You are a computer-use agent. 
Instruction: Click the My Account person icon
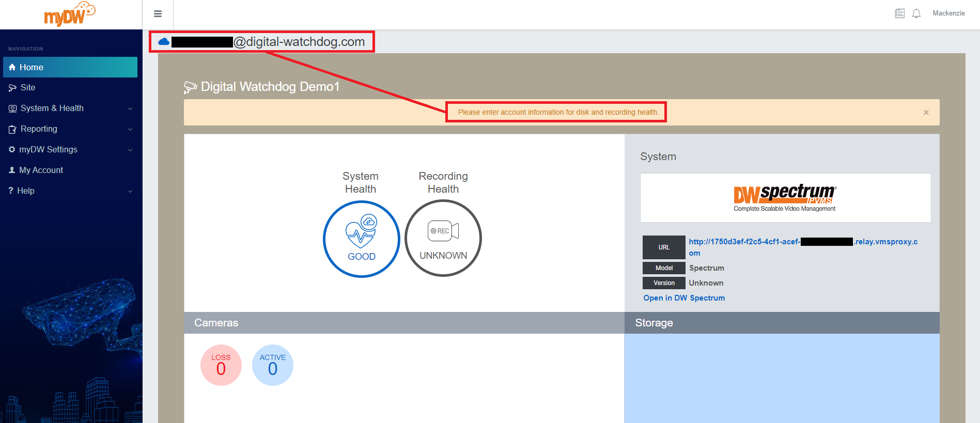point(12,170)
